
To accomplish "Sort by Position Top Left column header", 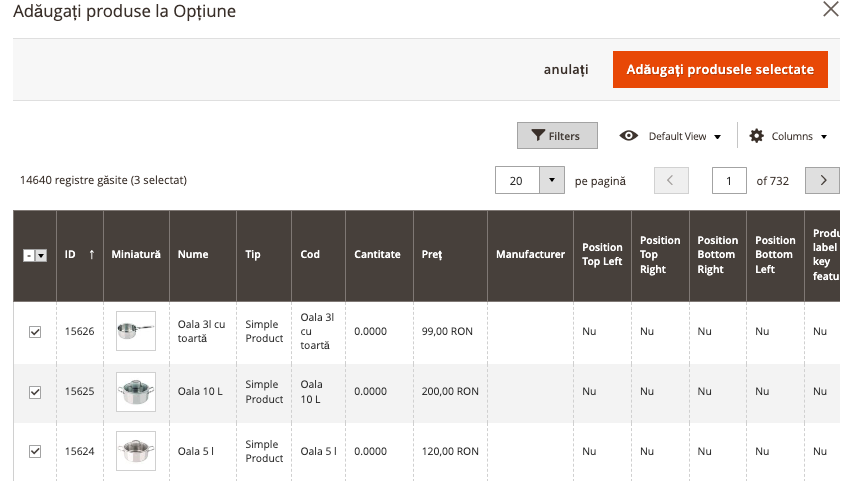I will pos(602,255).
